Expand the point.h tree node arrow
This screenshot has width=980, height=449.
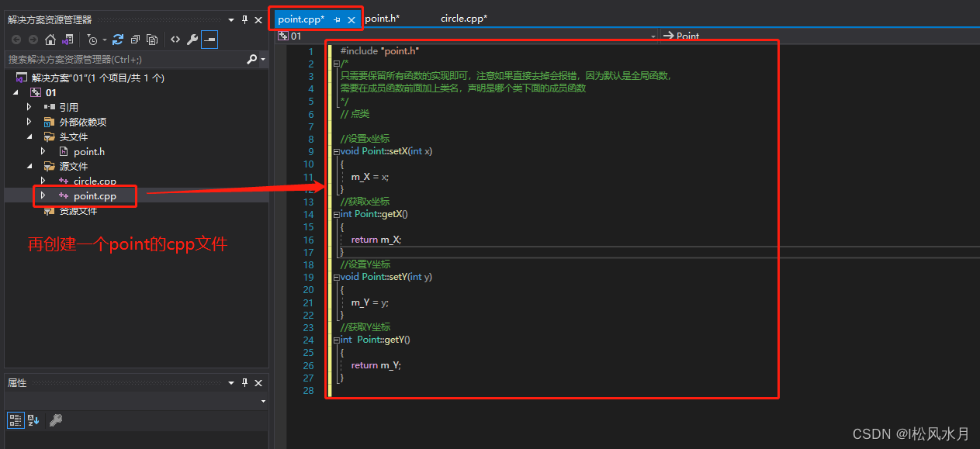[43, 151]
